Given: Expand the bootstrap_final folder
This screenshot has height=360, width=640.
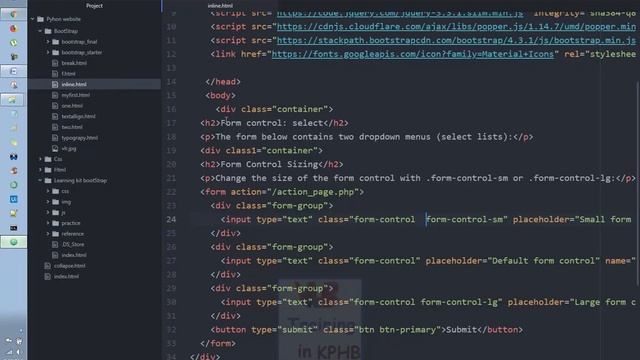Looking at the screenshot, I should click(48, 42).
